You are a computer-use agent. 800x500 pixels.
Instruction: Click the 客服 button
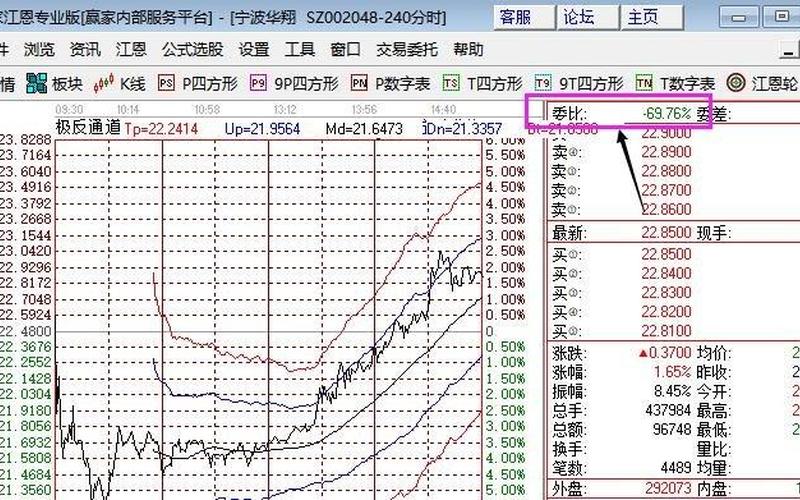pos(524,17)
